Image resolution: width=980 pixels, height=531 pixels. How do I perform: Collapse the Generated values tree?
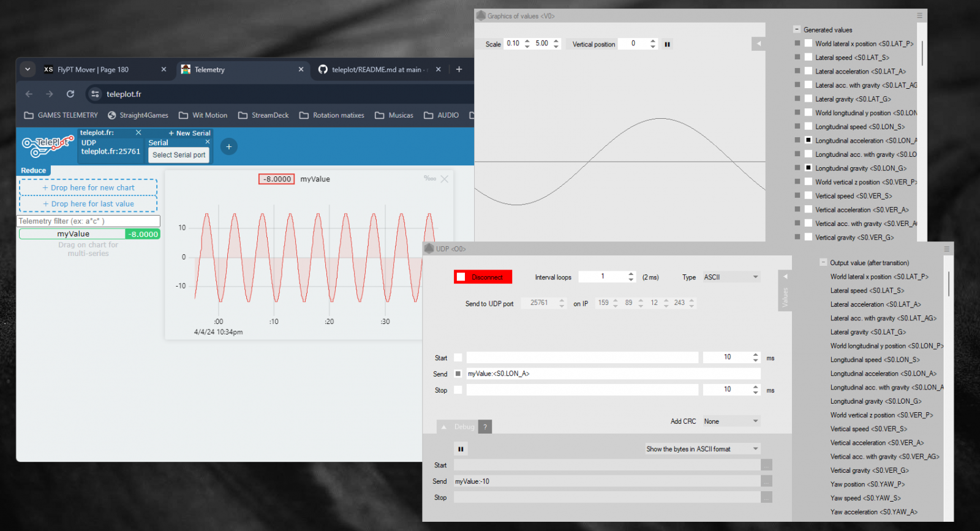[797, 29]
